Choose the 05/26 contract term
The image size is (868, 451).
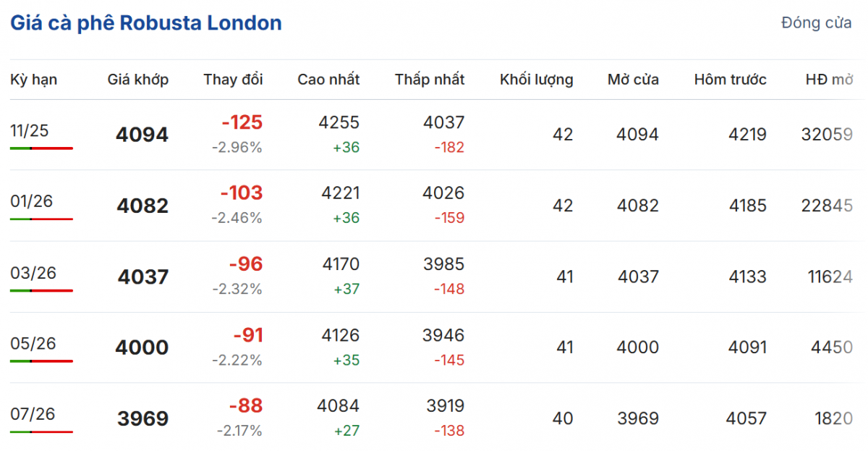point(33,343)
